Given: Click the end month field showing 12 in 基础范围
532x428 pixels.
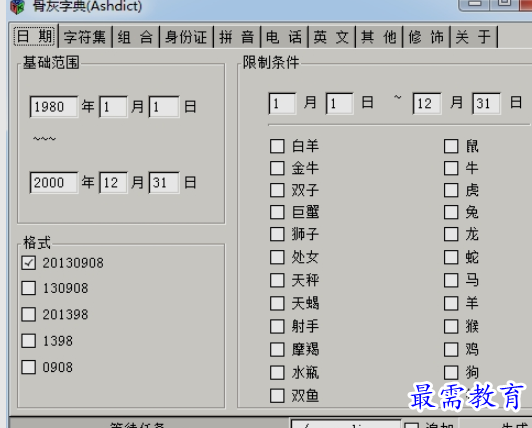Looking at the screenshot, I should 113,183.
